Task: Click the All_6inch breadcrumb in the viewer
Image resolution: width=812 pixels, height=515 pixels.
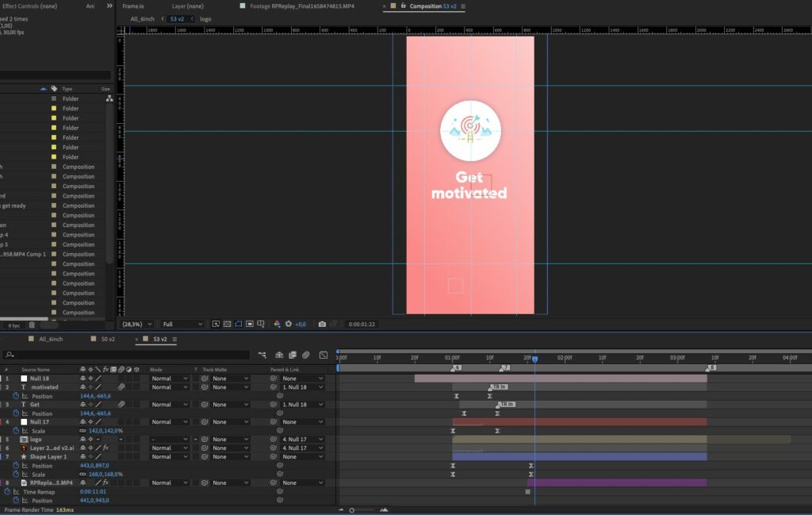Action: coord(142,18)
